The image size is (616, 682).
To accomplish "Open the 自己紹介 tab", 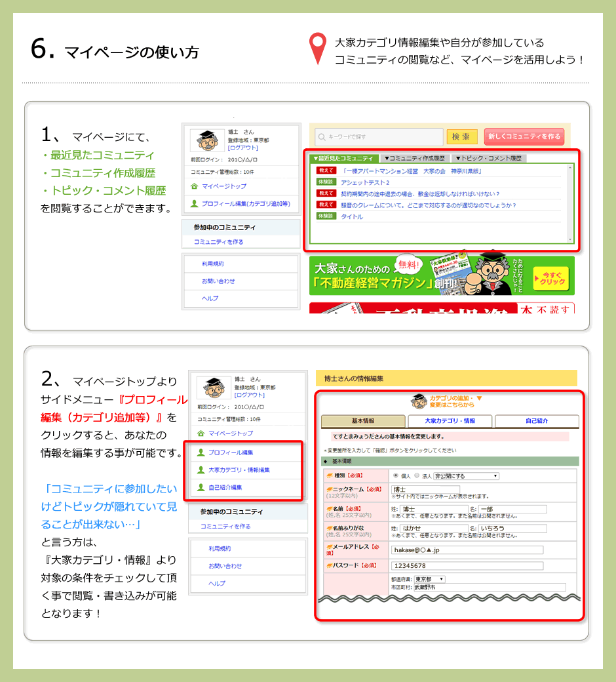I will coord(537,421).
